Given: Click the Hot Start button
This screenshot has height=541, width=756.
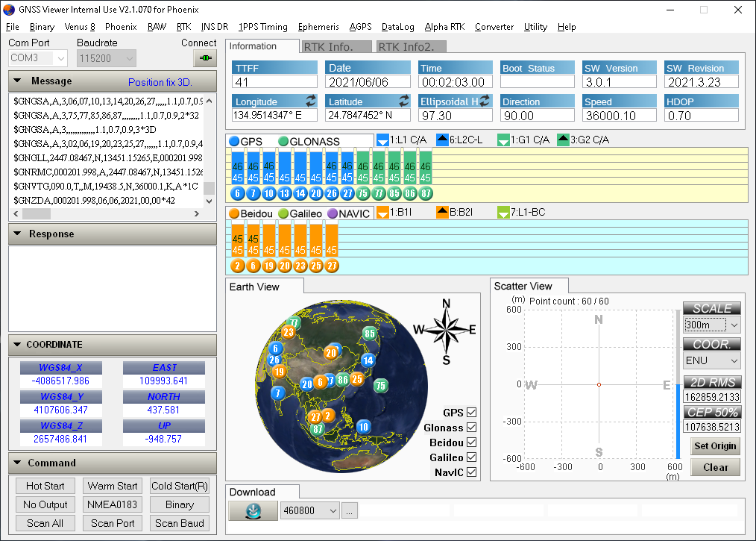Looking at the screenshot, I should [x=45, y=486].
